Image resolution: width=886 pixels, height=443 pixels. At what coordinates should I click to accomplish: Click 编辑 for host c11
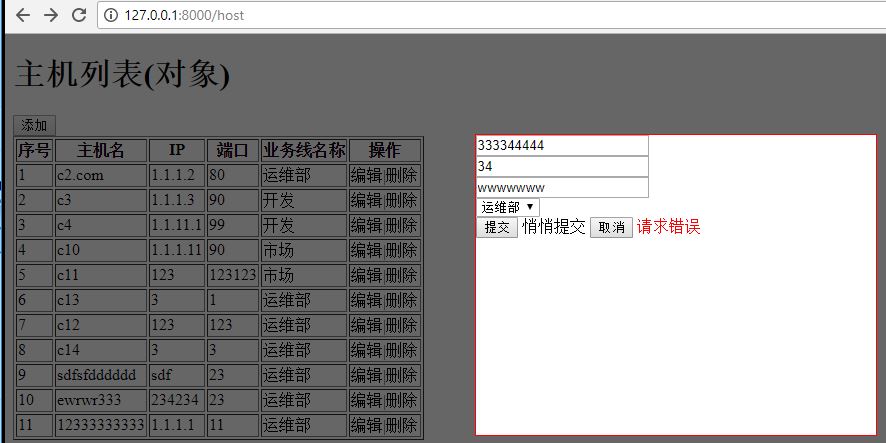pos(367,275)
